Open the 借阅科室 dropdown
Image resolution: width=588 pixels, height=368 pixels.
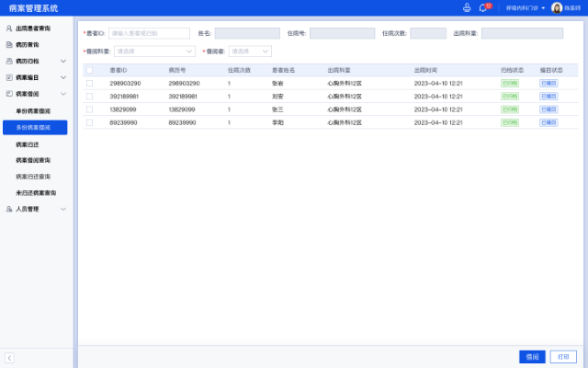[x=154, y=52]
